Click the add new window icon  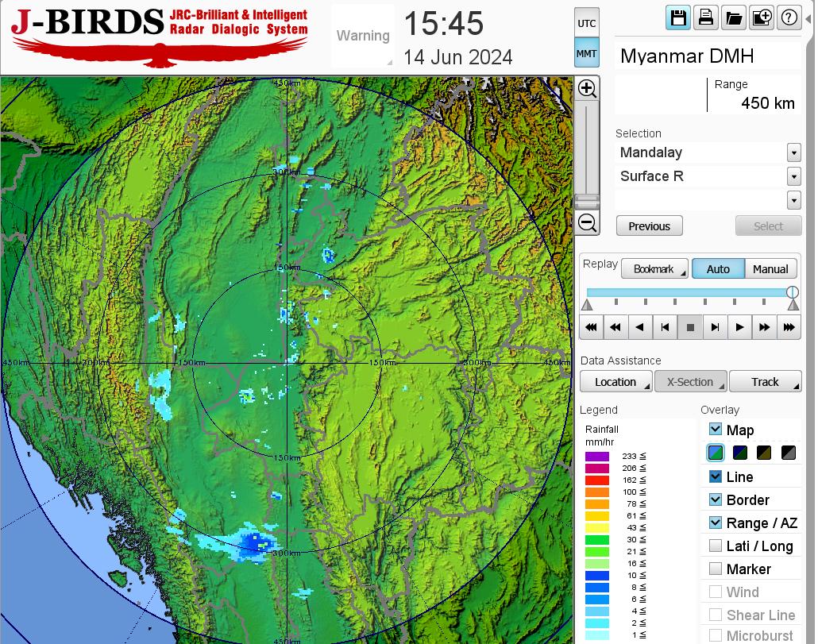(761, 18)
